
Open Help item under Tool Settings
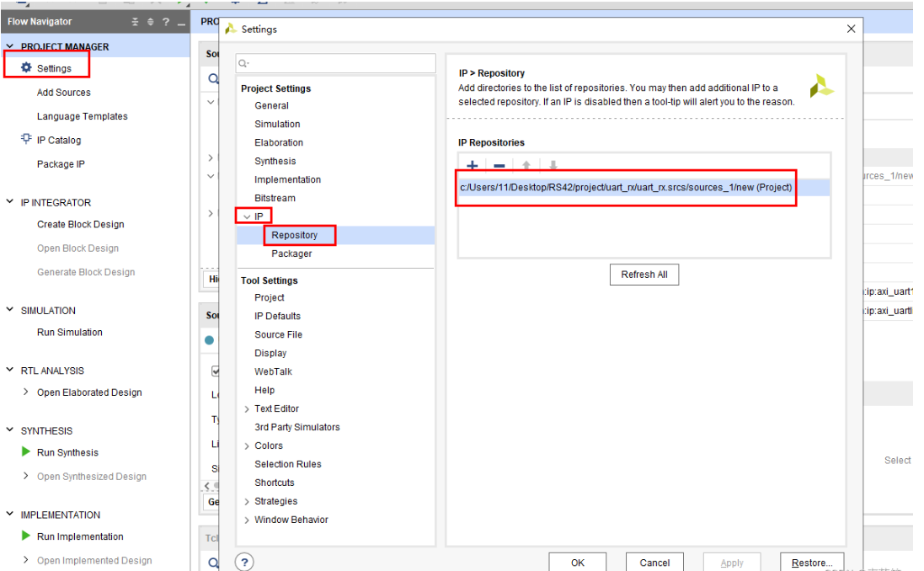[x=264, y=390]
